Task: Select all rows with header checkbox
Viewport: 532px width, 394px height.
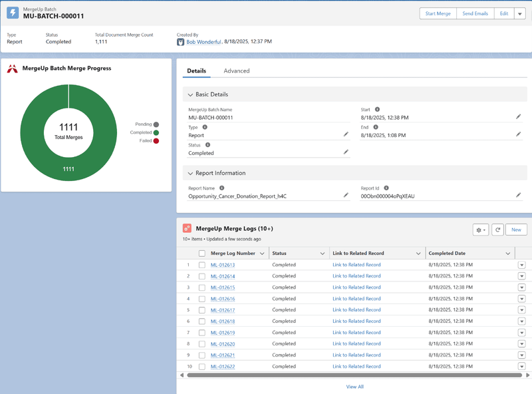Action: [x=201, y=253]
